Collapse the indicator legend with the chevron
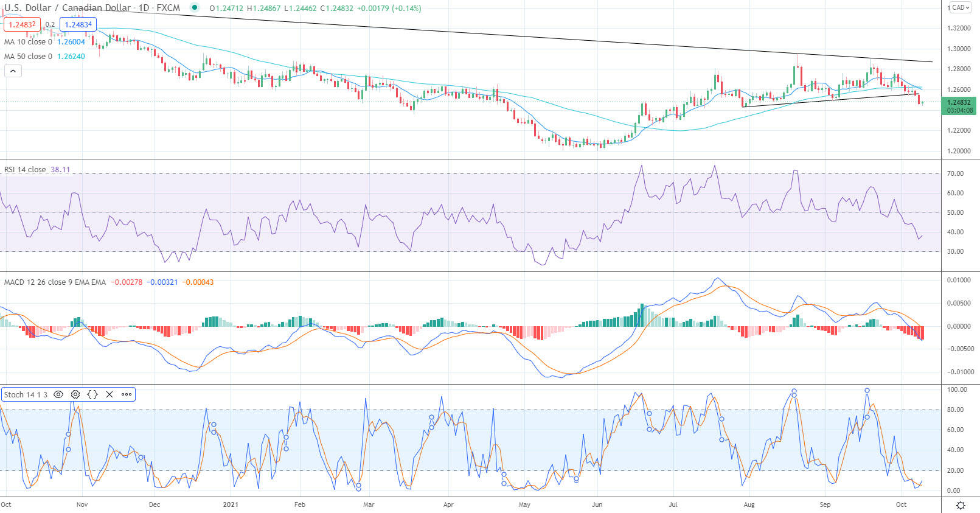This screenshot has width=980, height=513. pos(13,71)
